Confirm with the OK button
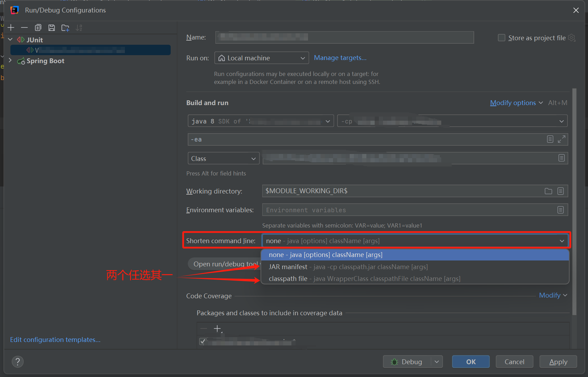588x377 pixels. point(471,362)
